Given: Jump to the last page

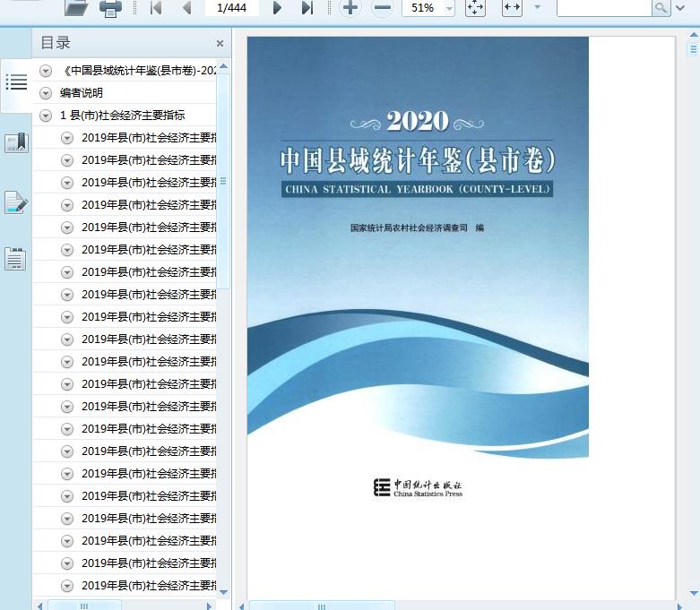Looking at the screenshot, I should coord(307,7).
